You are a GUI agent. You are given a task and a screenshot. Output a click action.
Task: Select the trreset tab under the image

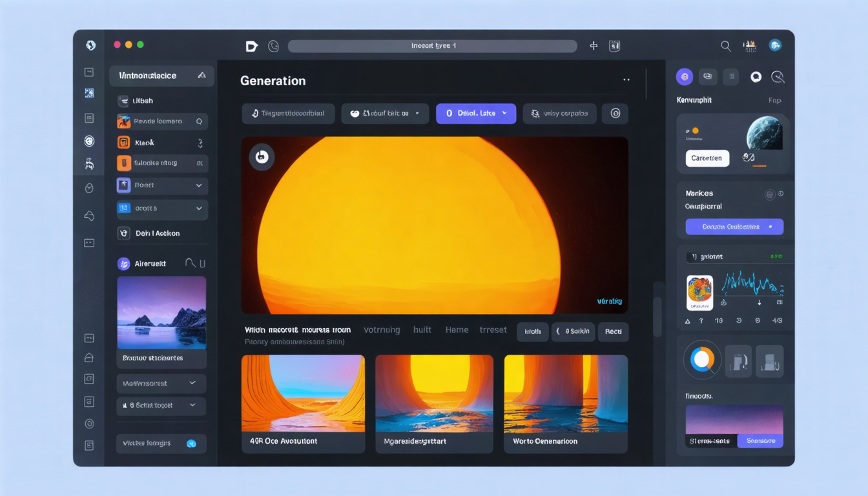493,329
